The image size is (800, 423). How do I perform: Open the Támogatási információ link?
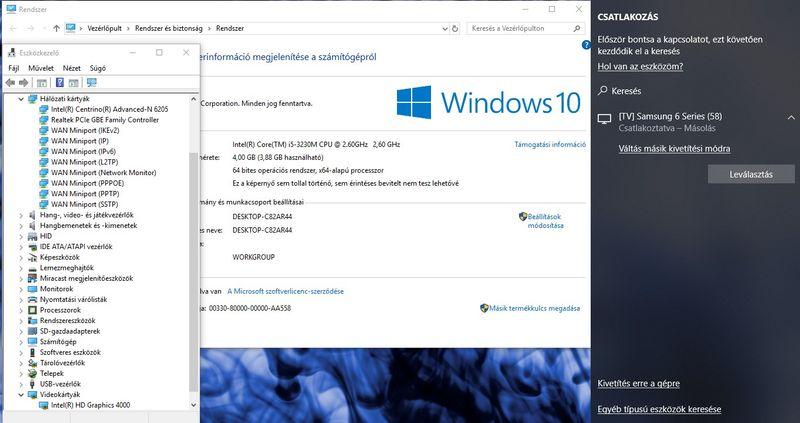pos(550,144)
